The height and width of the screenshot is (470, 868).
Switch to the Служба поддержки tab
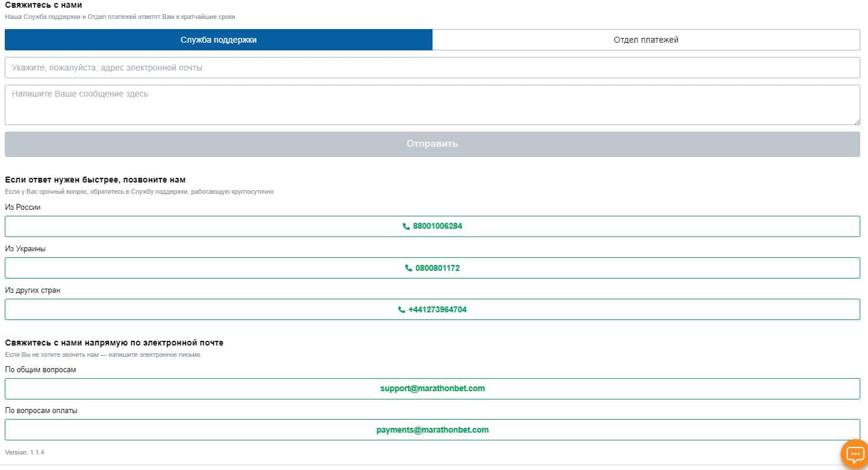(x=219, y=40)
